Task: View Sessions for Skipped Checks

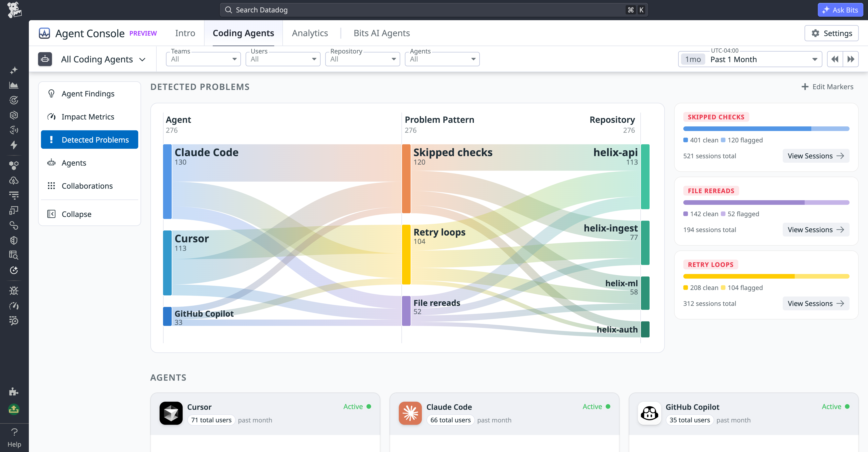Action: coord(816,156)
